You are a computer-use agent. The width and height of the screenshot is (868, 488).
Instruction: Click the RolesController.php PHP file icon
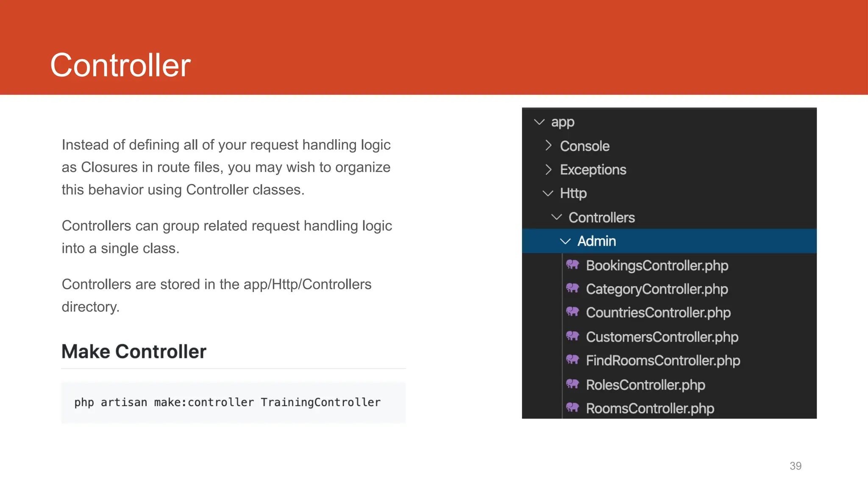[x=573, y=384]
